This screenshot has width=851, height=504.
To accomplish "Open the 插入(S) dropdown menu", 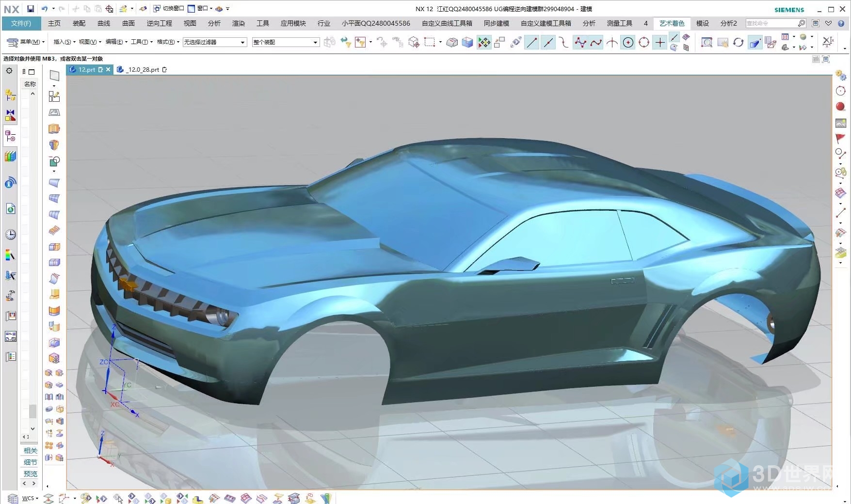I will [64, 42].
